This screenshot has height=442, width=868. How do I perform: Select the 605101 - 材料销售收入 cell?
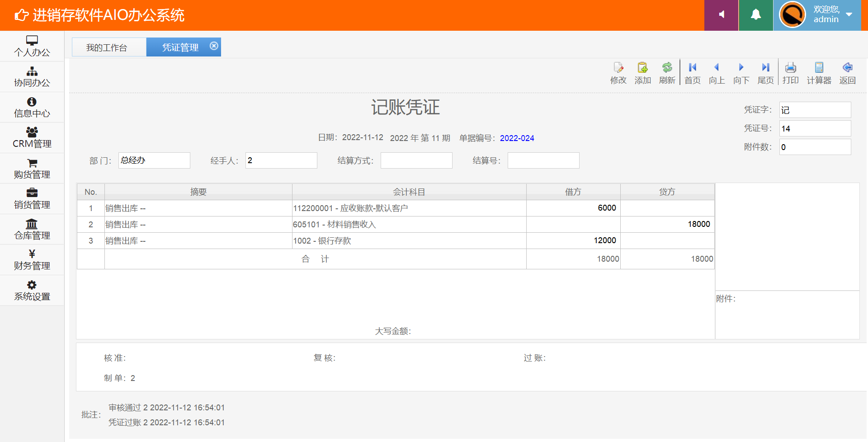tap(409, 224)
